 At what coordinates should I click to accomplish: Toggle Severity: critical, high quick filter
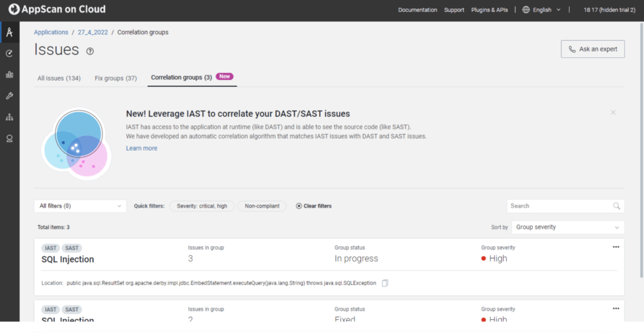point(202,206)
